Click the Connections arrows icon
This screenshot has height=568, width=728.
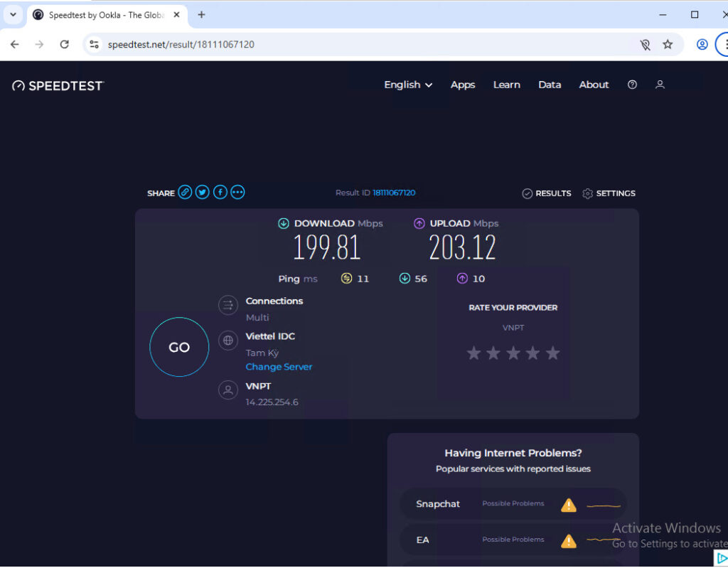[x=228, y=306]
